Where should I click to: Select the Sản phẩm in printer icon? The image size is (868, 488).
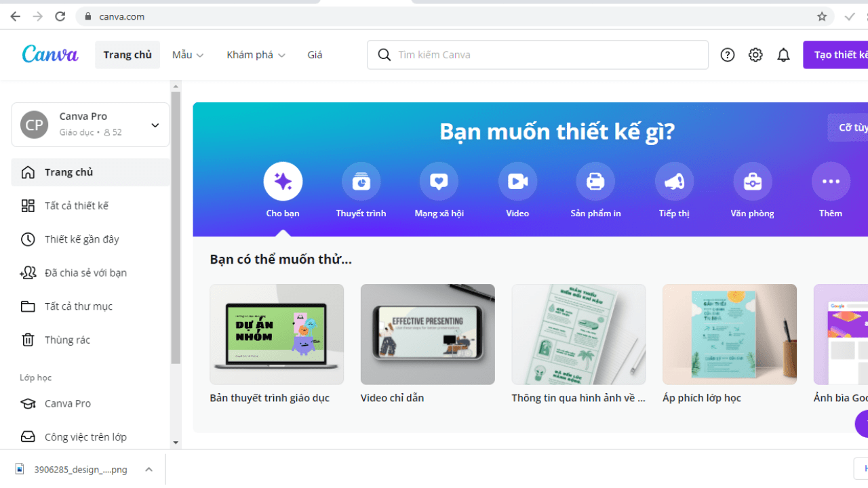595,181
